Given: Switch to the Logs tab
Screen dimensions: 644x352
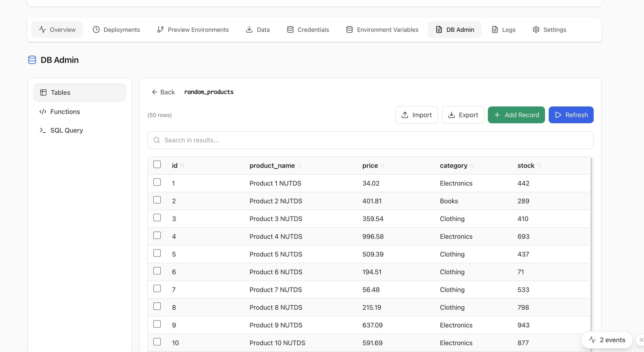Looking at the screenshot, I should coord(503,30).
